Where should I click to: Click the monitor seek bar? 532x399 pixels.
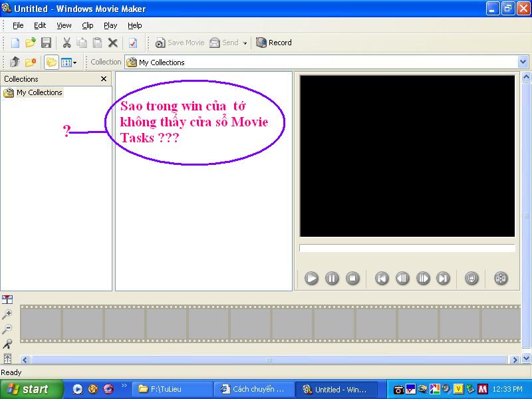tap(407, 248)
